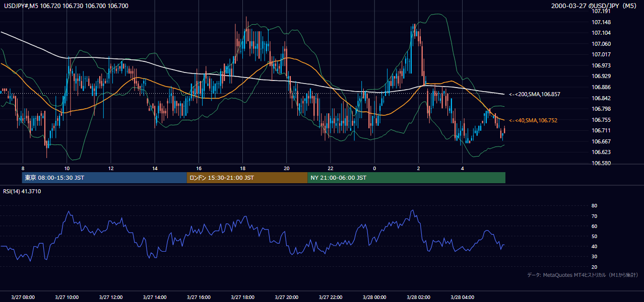This screenshot has width=644, height=302.
Task: Click the RSI level 80 label
Action: [594, 206]
